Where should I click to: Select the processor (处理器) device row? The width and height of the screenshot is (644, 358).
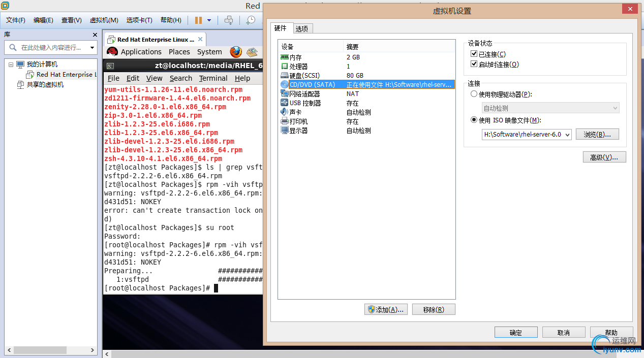[366, 67]
